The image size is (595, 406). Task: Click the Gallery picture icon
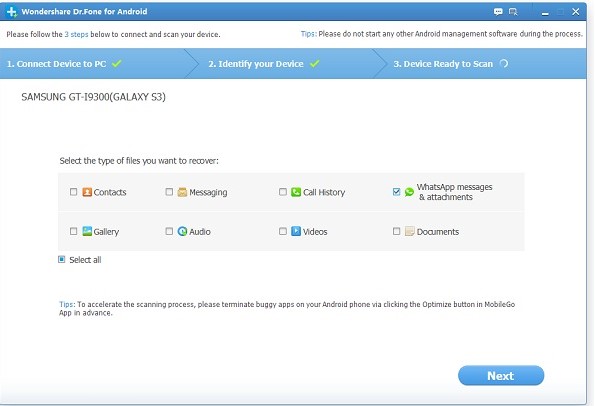[87, 231]
